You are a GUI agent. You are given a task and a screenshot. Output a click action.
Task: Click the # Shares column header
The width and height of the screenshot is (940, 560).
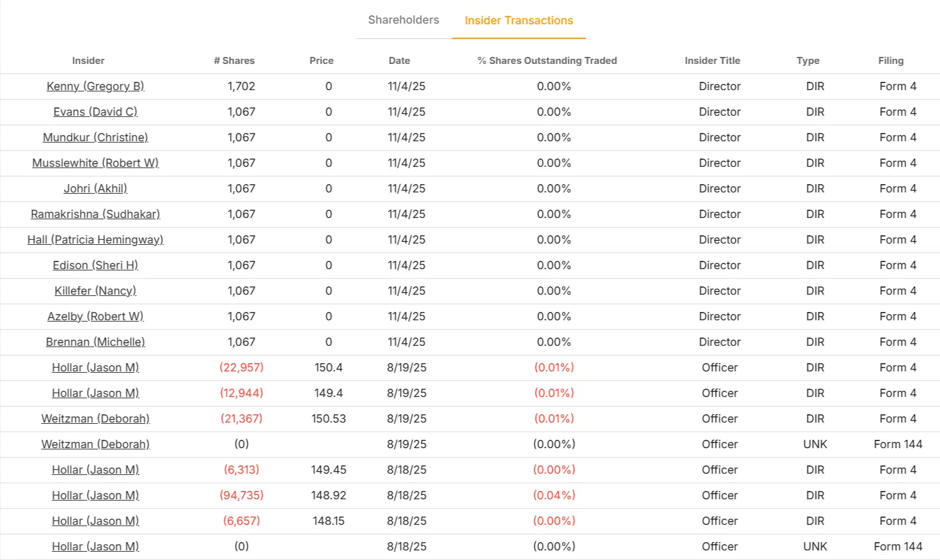[x=234, y=61]
